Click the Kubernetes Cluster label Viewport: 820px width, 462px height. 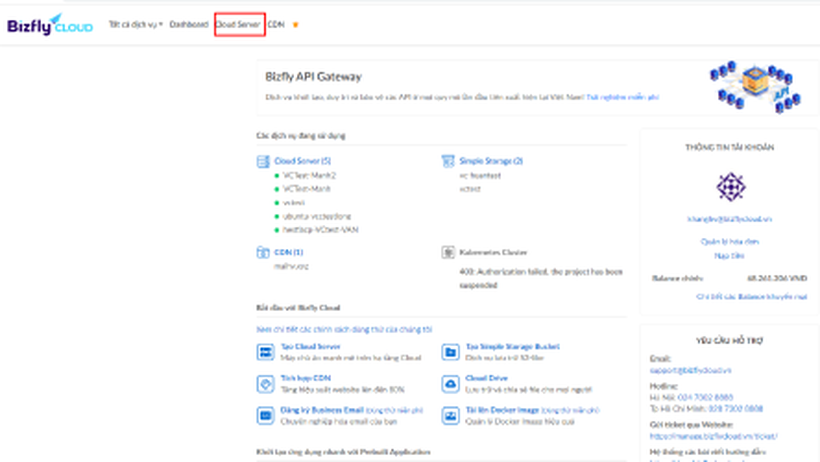pos(493,252)
